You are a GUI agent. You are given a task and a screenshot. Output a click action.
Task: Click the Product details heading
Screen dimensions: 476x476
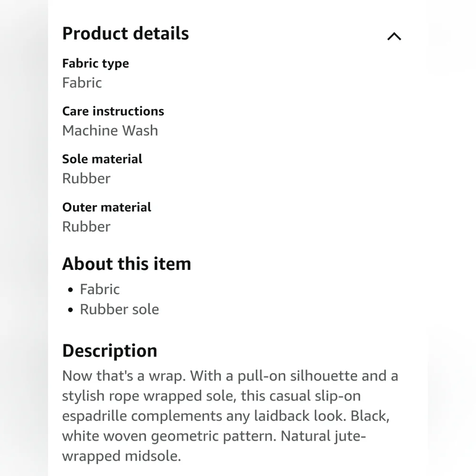point(125,33)
